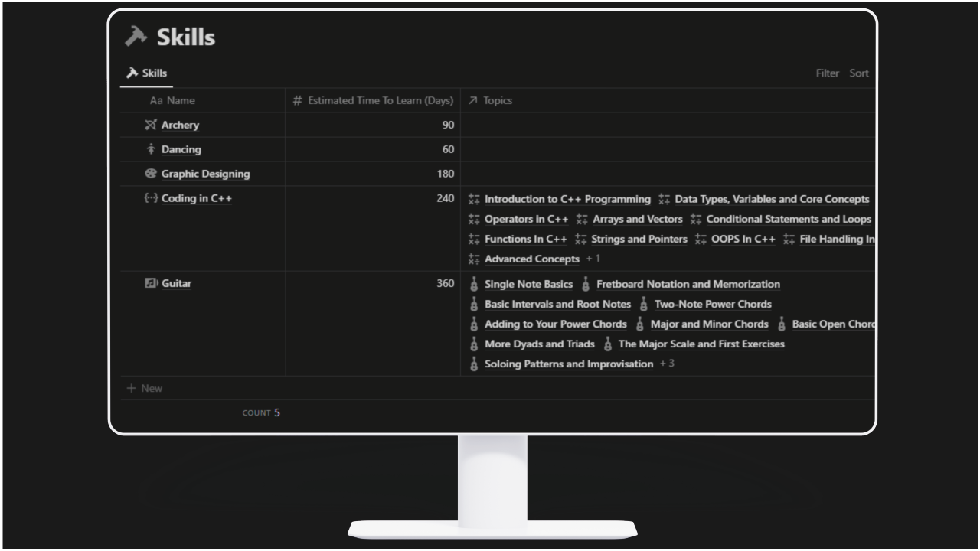Open the Dancing row
The width and height of the screenshot is (980, 551).
181,149
